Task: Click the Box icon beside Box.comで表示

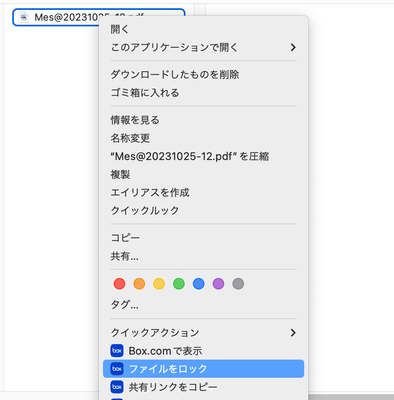Action: click(117, 351)
